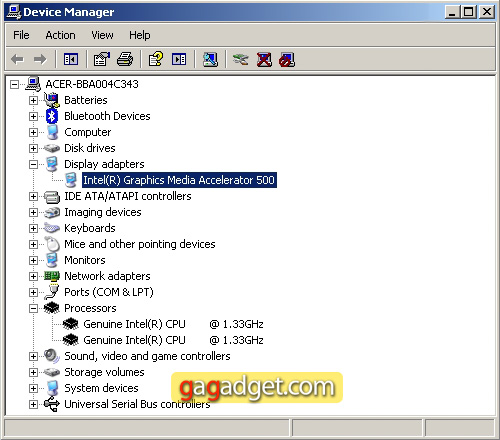
Task: Toggle the action pane toolbar icon
Action: [179, 60]
